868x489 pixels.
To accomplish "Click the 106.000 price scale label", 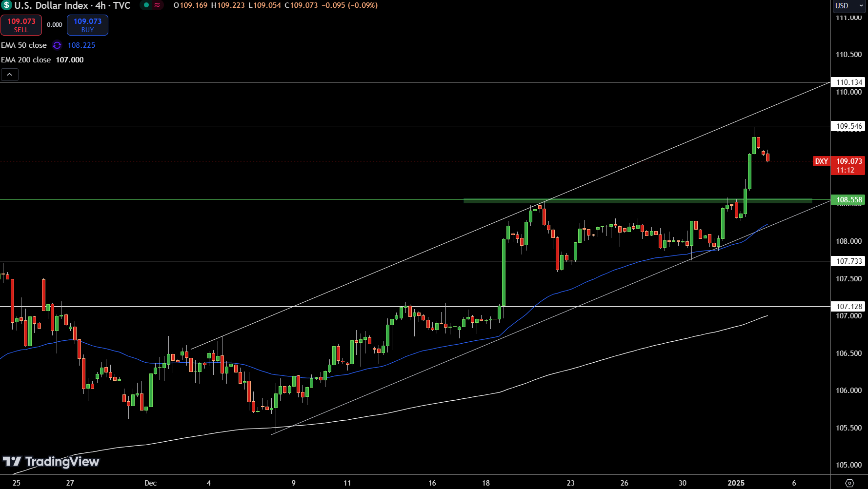I will pos(849,391).
